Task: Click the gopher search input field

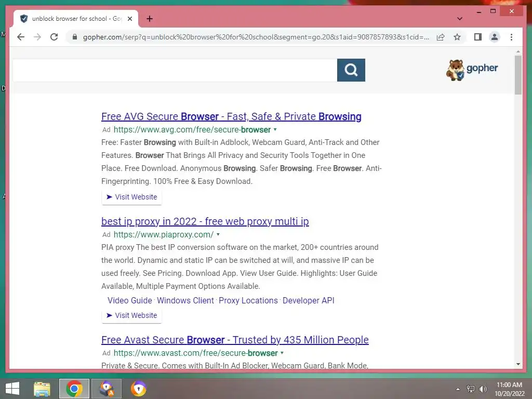Action: coord(175,70)
